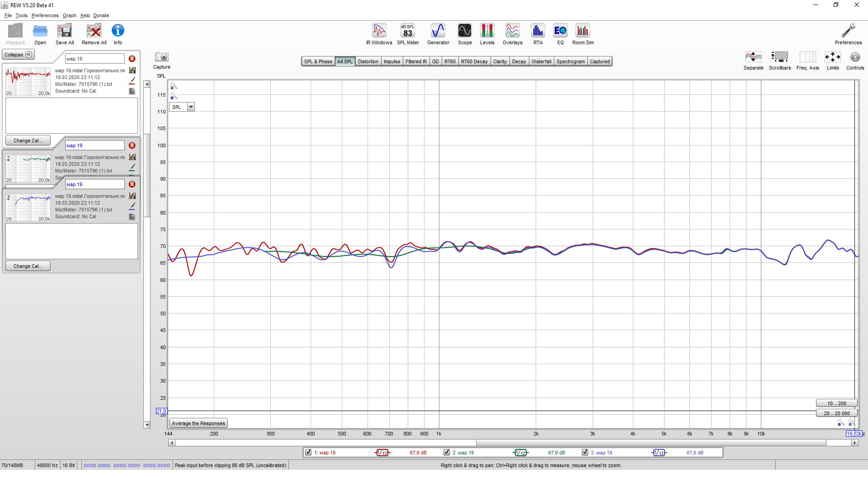Viewport: 868px width, 477px height.
Task: Click Change Cal... for measurement 3
Action: 28,266
